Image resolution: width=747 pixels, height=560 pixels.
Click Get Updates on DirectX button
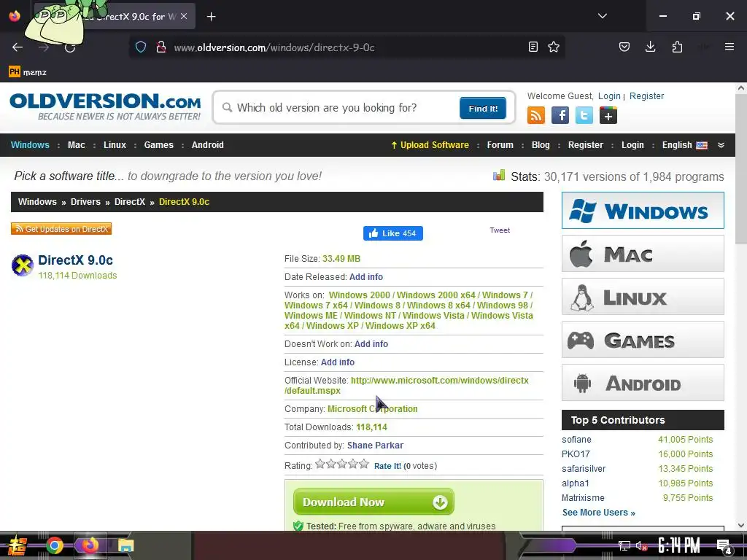(x=61, y=229)
